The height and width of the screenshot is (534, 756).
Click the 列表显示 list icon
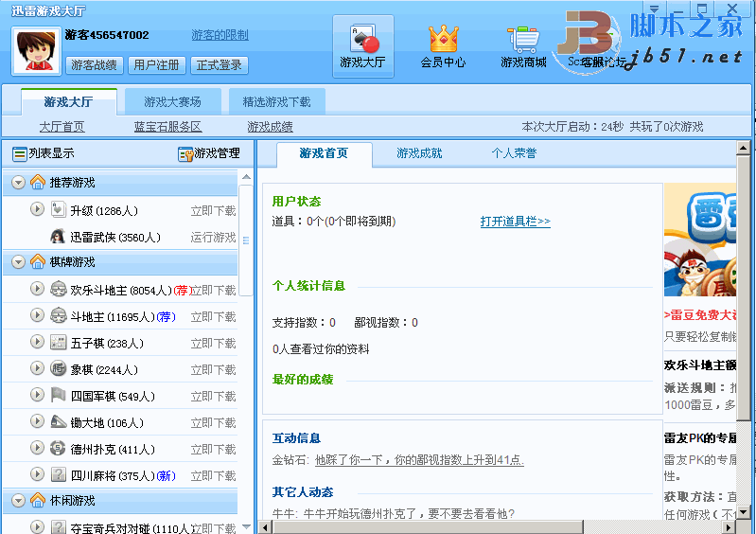pos(19,154)
